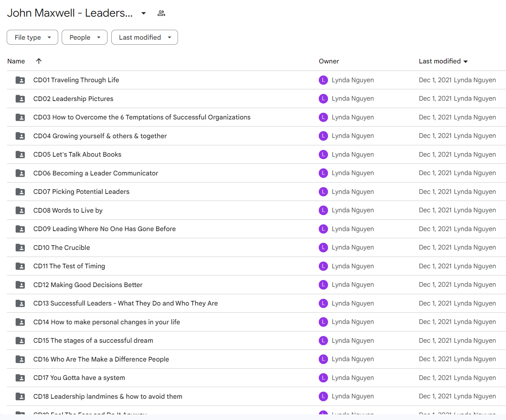Click the shared people icon beside the title
Screen dimensions: 506x420
tap(161, 13)
